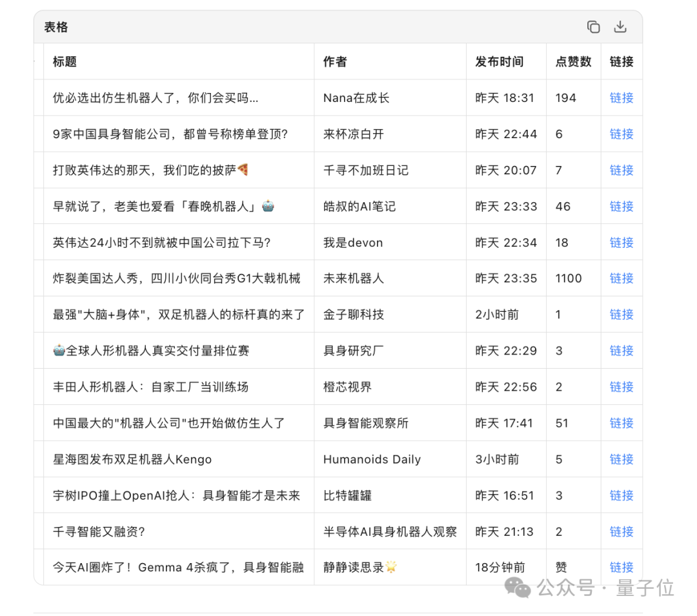Open the 链接 in the 千寻不加班日记 row
The height and width of the screenshot is (616, 697).
[621, 170]
